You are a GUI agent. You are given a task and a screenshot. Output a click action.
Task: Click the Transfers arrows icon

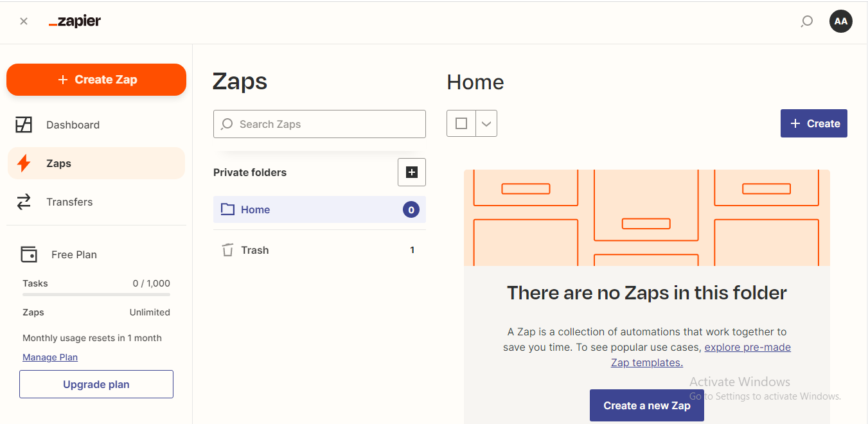24,202
